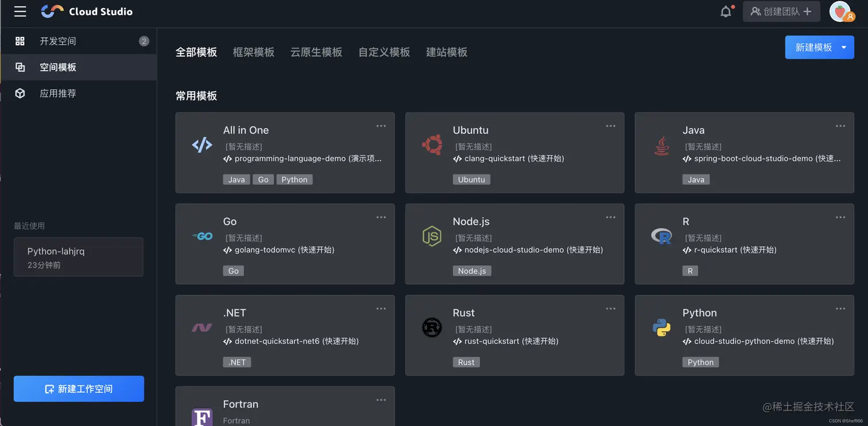Click the R tag on the R card
This screenshot has width=868, height=426.
coord(690,271)
